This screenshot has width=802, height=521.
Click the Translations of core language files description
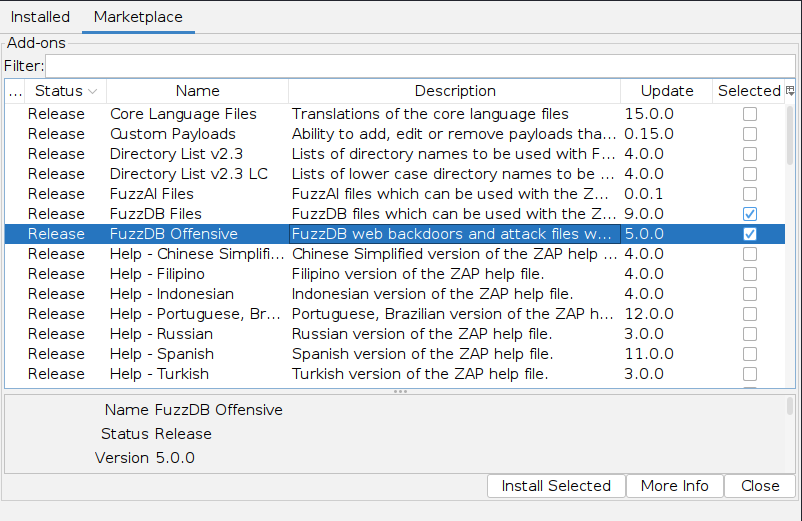coord(455,114)
